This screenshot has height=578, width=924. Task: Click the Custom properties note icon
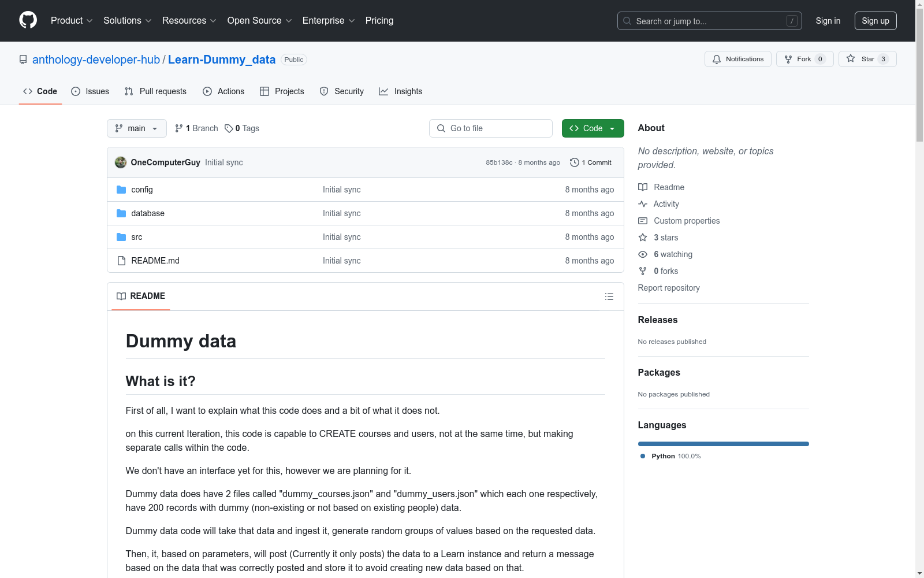tap(643, 221)
